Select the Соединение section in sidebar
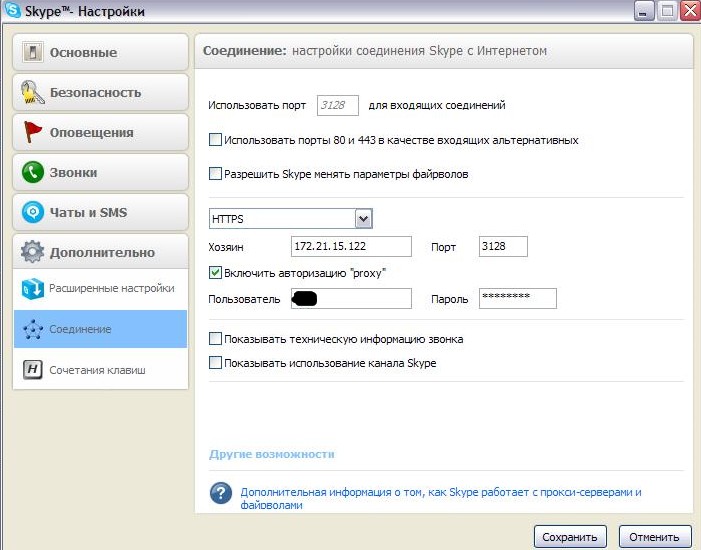 pyautogui.click(x=100, y=329)
